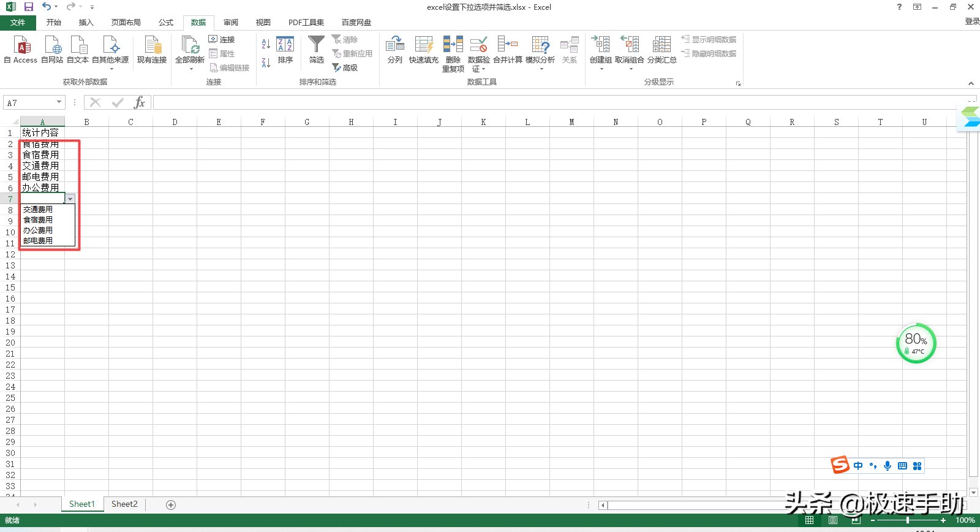980x532 pixels.
Task: Import data from text file (自文本)
Action: click(78, 50)
